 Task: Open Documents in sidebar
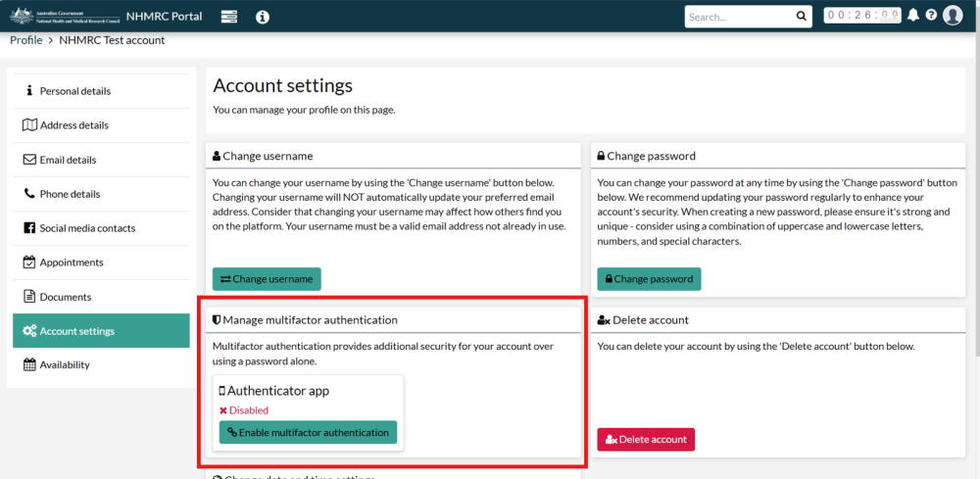101,297
